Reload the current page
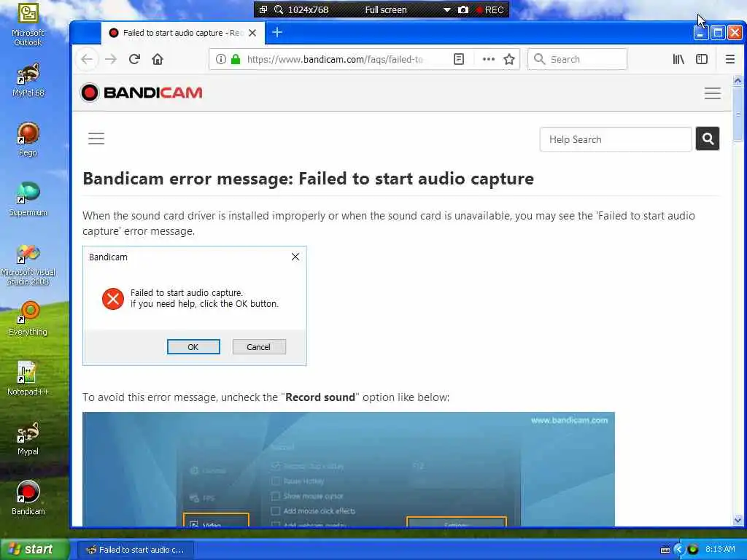The image size is (747, 560). pos(134,59)
